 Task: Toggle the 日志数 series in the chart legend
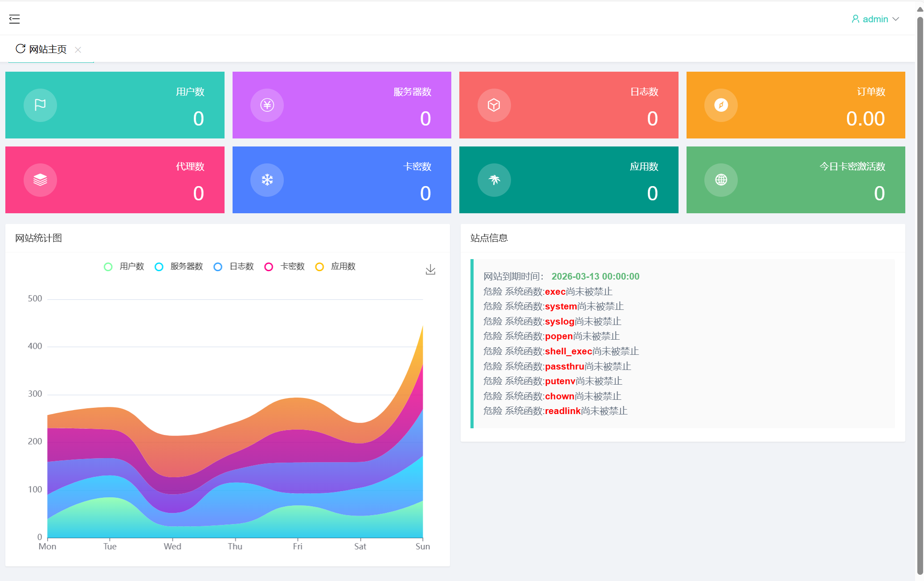pos(234,266)
